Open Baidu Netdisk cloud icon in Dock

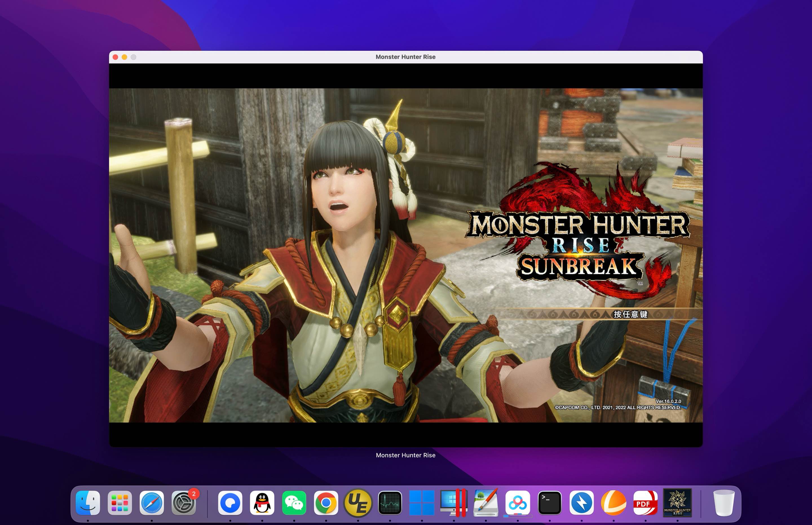518,502
